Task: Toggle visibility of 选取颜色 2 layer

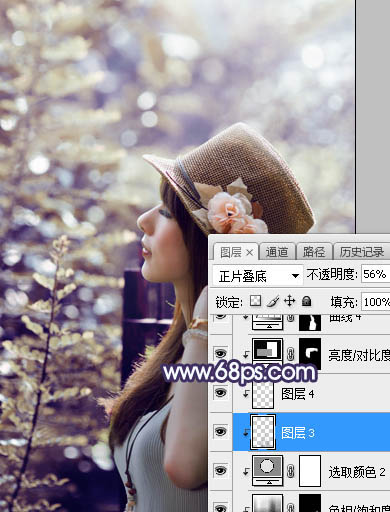Action: pos(220,471)
